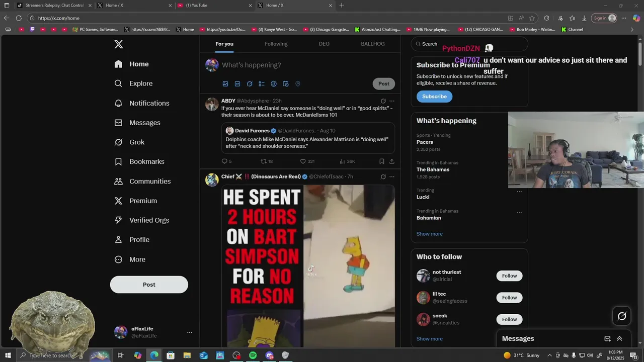Open options for Lucki trend
Image resolution: width=644 pixels, height=362 pixels.
point(519,192)
